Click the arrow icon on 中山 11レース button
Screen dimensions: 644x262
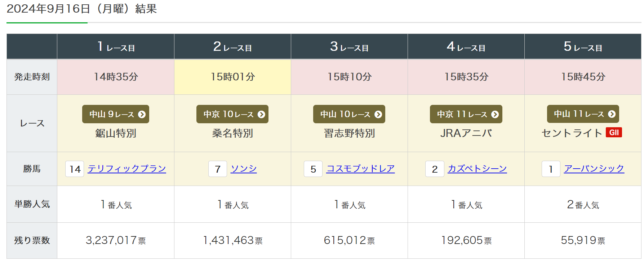(612, 114)
